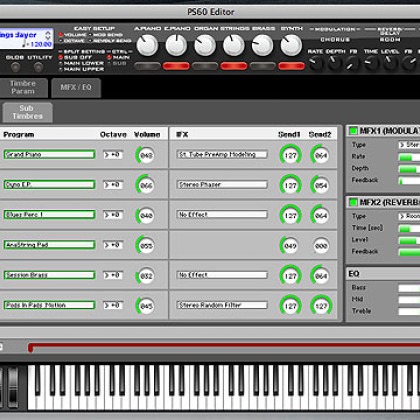
Task: Click the modulation DEPTH knob
Action: tap(334, 63)
